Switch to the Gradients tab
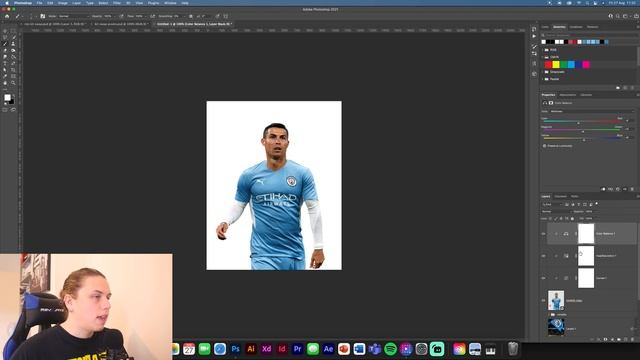The image size is (640, 360). 576,27
